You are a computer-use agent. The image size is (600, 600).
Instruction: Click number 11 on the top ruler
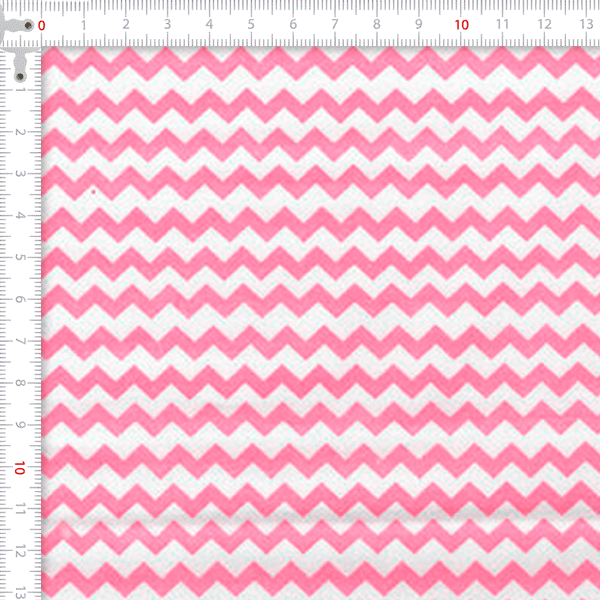[x=502, y=23]
